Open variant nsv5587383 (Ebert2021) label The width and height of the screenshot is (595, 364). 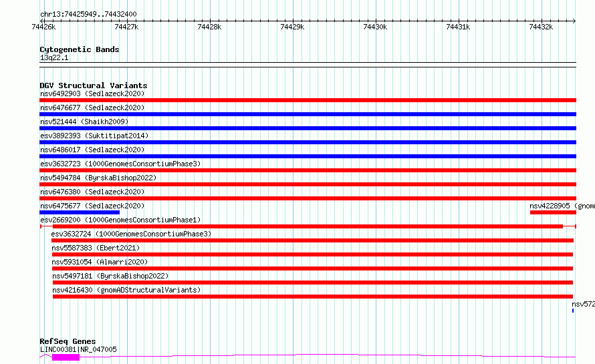[96, 248]
